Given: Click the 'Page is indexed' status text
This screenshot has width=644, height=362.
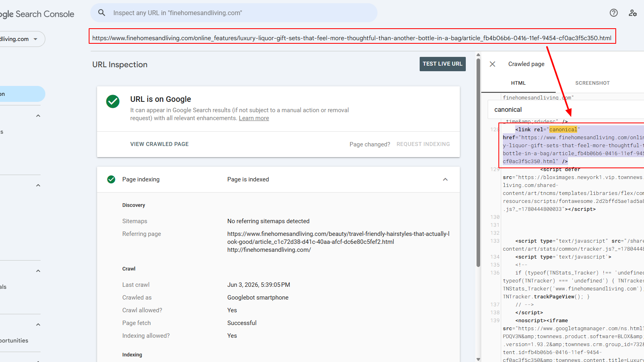Looking at the screenshot, I should pos(248,179).
